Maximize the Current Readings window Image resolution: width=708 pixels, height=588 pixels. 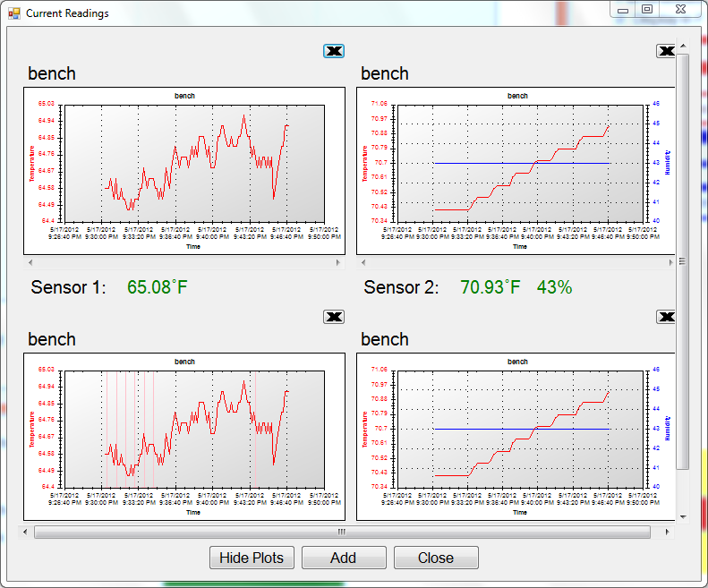647,10
